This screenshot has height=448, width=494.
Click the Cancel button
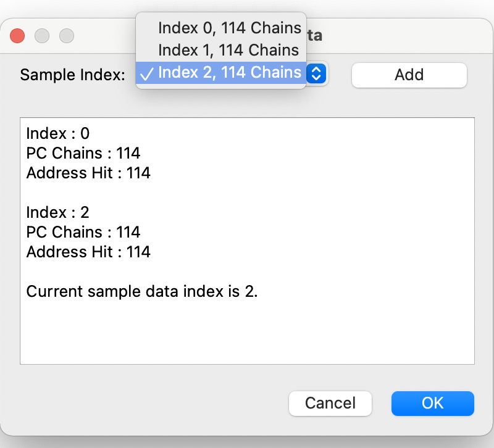[330, 404]
